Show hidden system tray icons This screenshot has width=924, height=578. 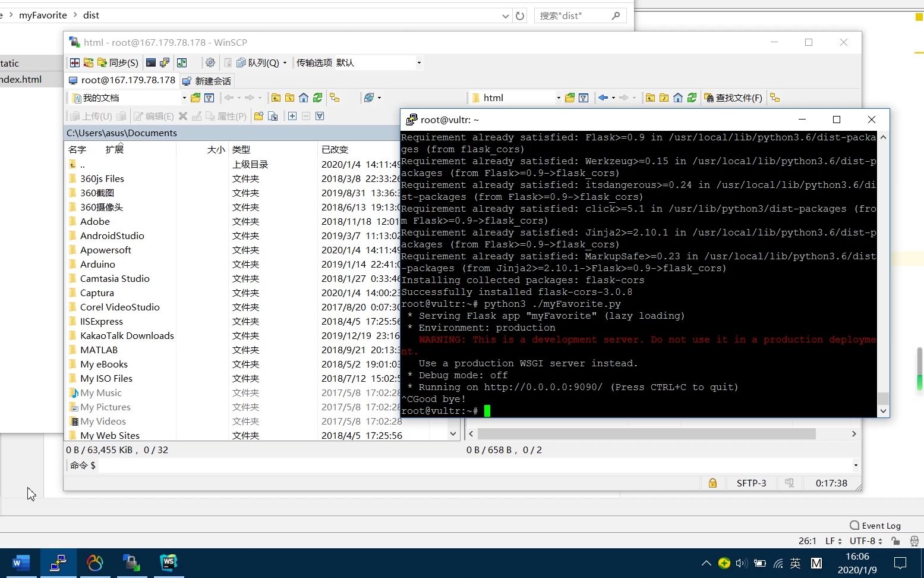tap(706, 563)
